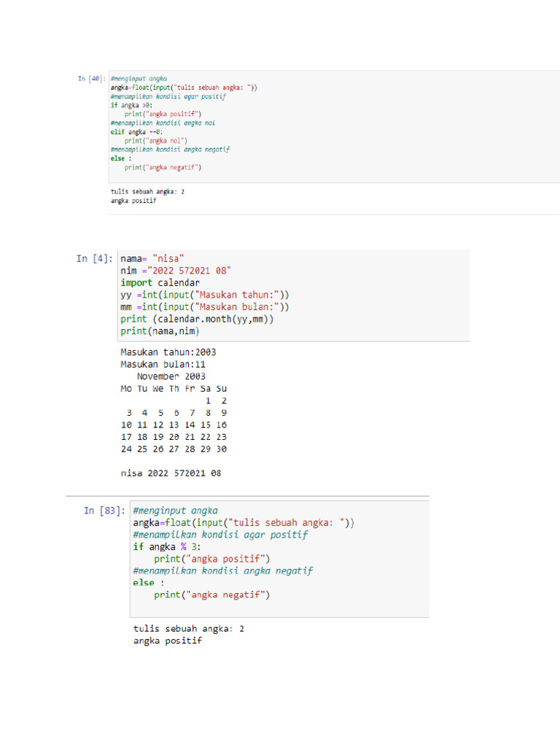Select day 7 in the calendar output
Screen dimensions: 560x747
[192, 413]
